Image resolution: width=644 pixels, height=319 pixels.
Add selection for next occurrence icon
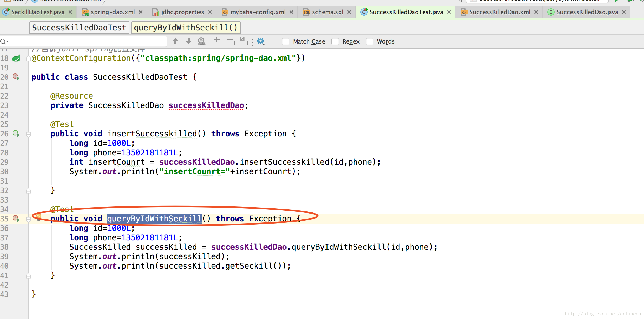tap(218, 41)
